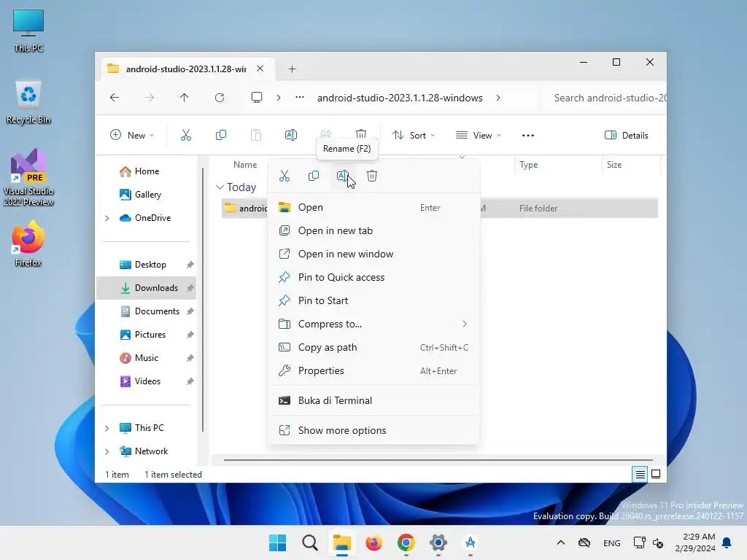The image size is (747, 560).
Task: Open the Sort dropdown menu
Action: [414, 135]
